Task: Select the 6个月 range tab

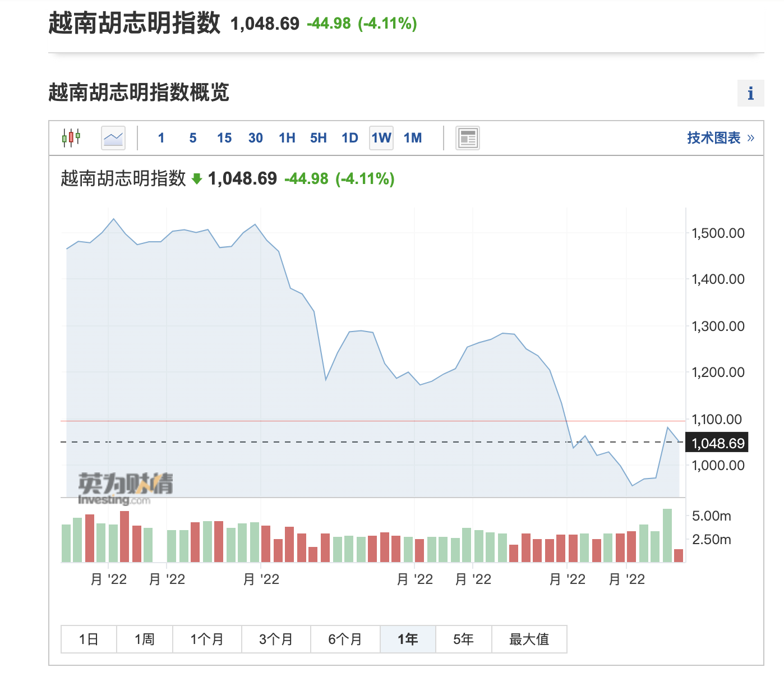Action: point(345,639)
